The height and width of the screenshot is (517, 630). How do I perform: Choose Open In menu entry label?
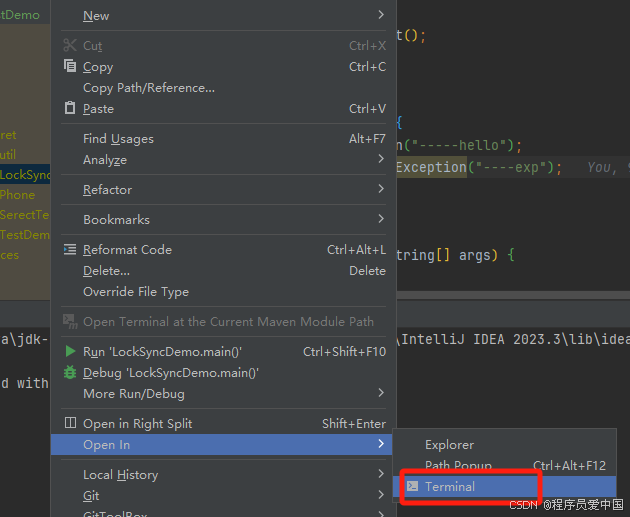point(106,445)
